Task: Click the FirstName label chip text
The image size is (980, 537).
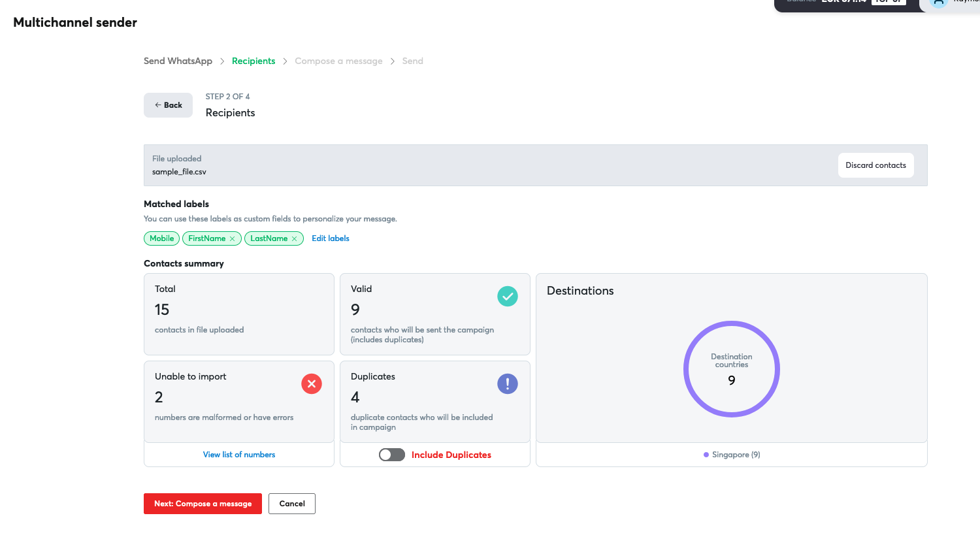Action: pyautogui.click(x=207, y=238)
